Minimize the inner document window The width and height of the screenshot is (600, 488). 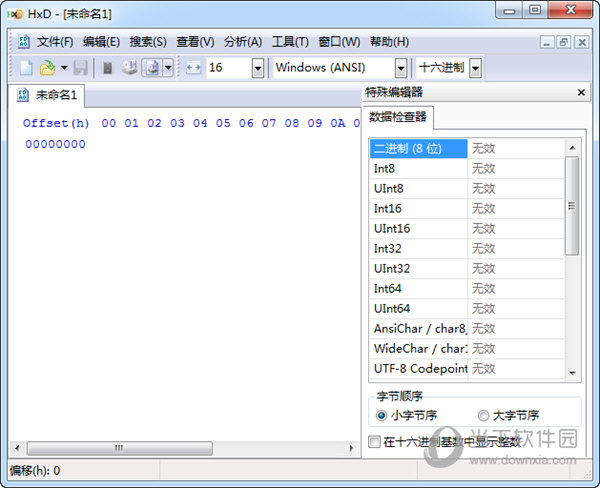point(547,42)
